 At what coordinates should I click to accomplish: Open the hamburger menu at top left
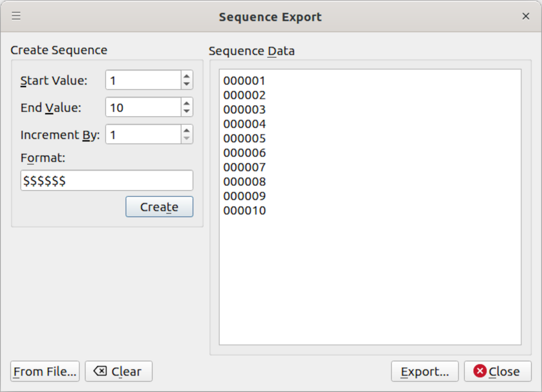point(16,16)
